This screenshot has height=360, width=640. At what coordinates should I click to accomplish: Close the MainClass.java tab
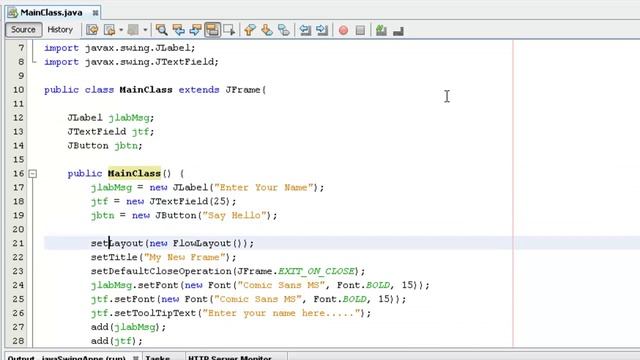(x=95, y=13)
